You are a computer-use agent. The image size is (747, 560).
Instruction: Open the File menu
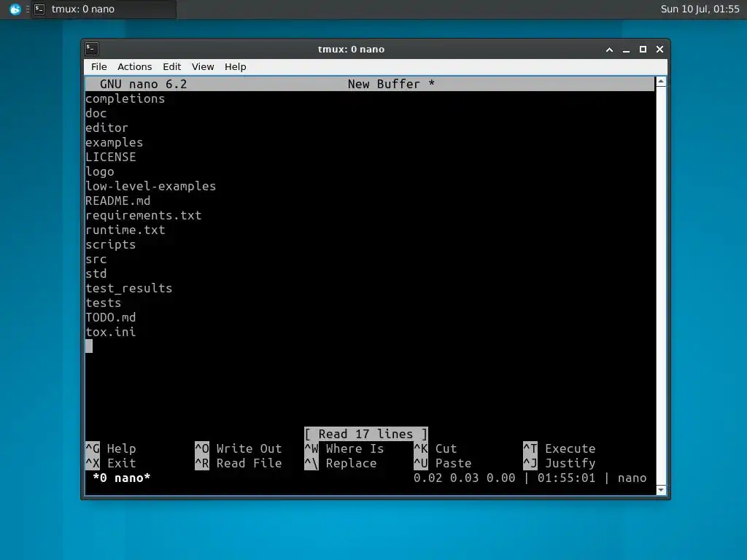pyautogui.click(x=98, y=66)
